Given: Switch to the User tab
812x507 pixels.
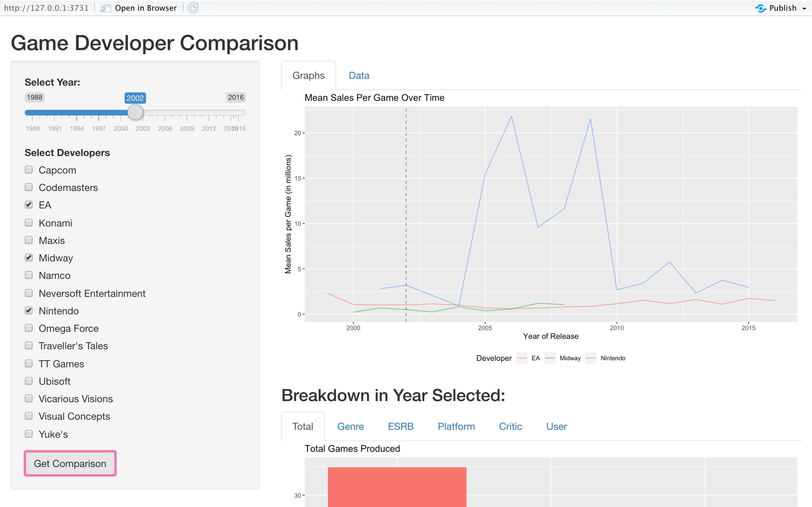Looking at the screenshot, I should coord(556,426).
